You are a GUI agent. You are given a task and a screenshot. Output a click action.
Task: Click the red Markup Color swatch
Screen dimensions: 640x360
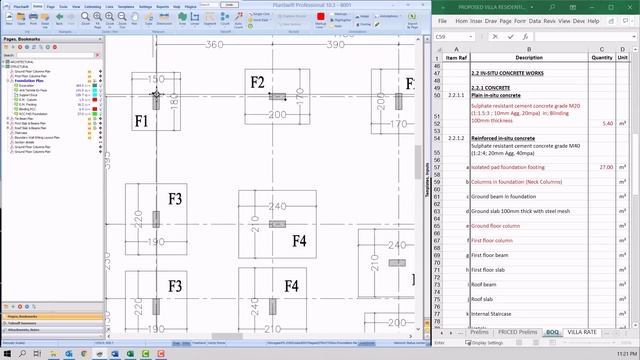[x=321, y=16]
